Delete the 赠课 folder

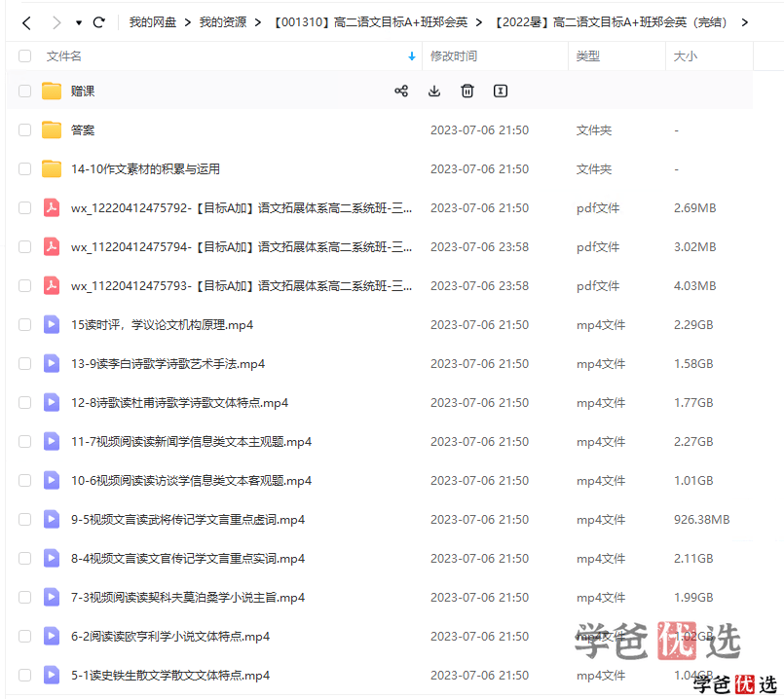click(467, 91)
